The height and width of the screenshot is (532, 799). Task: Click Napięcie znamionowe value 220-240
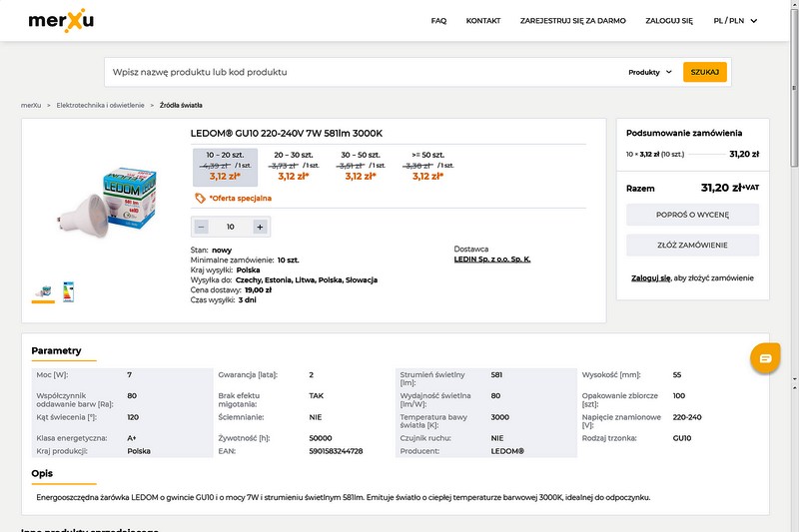687,417
